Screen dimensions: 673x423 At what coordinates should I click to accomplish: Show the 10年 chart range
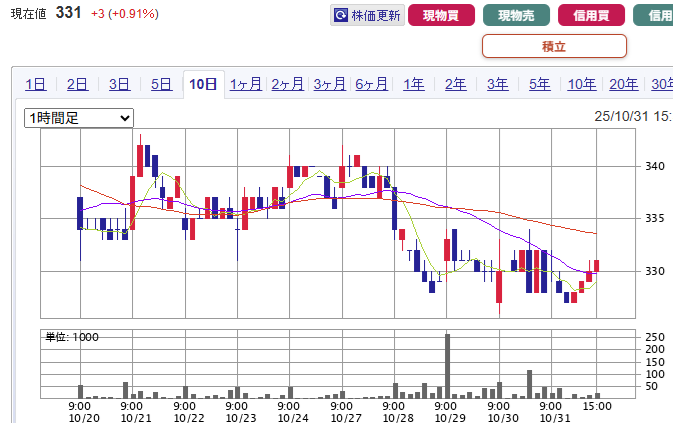pos(581,84)
